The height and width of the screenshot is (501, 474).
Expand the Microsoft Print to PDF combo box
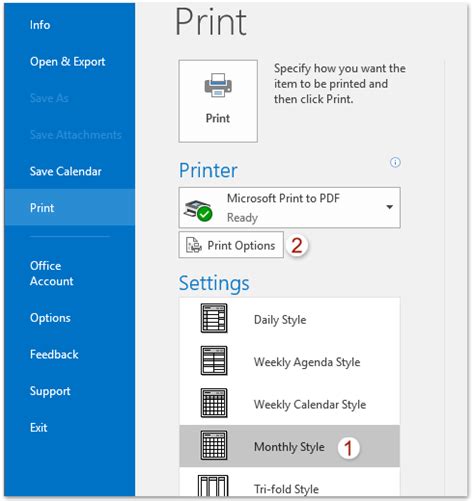click(x=289, y=208)
